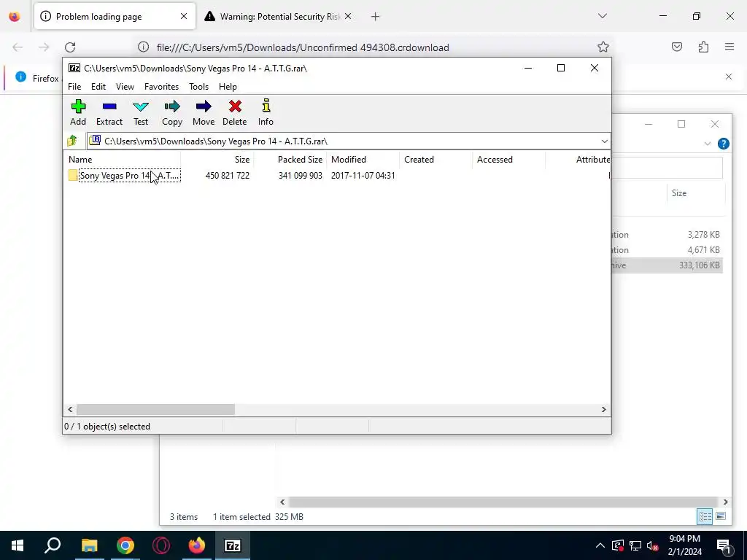Open Windows taskbar search
Viewport: 747px width, 560px height.
pos(53,545)
